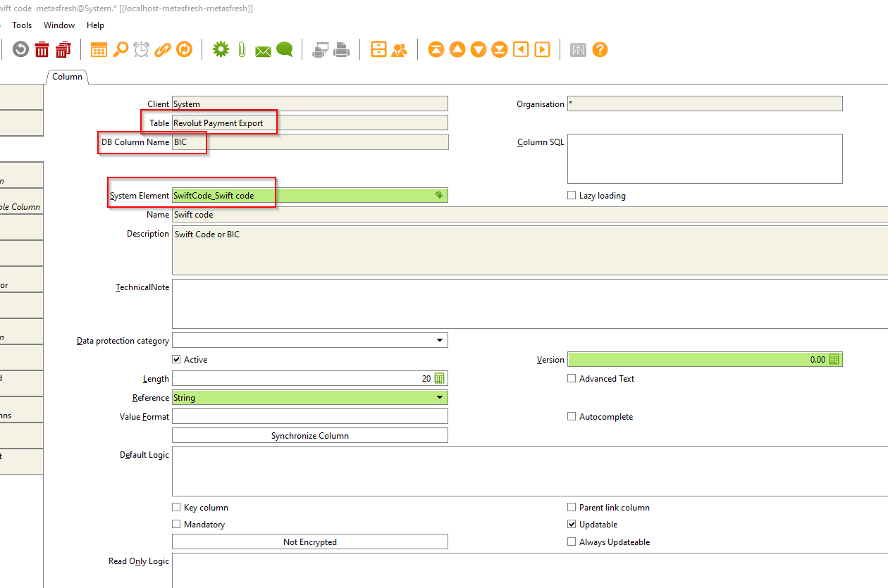
Task: Check the Always Updateable checkbox
Action: [x=572, y=542]
